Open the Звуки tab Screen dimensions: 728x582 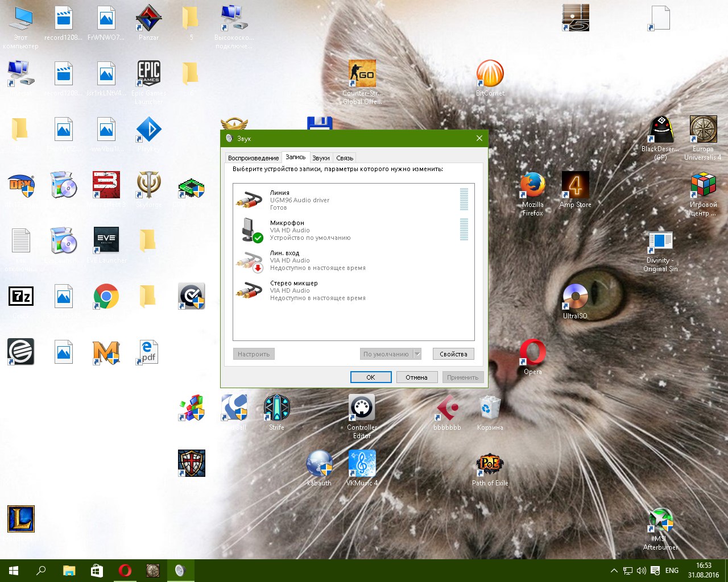321,158
